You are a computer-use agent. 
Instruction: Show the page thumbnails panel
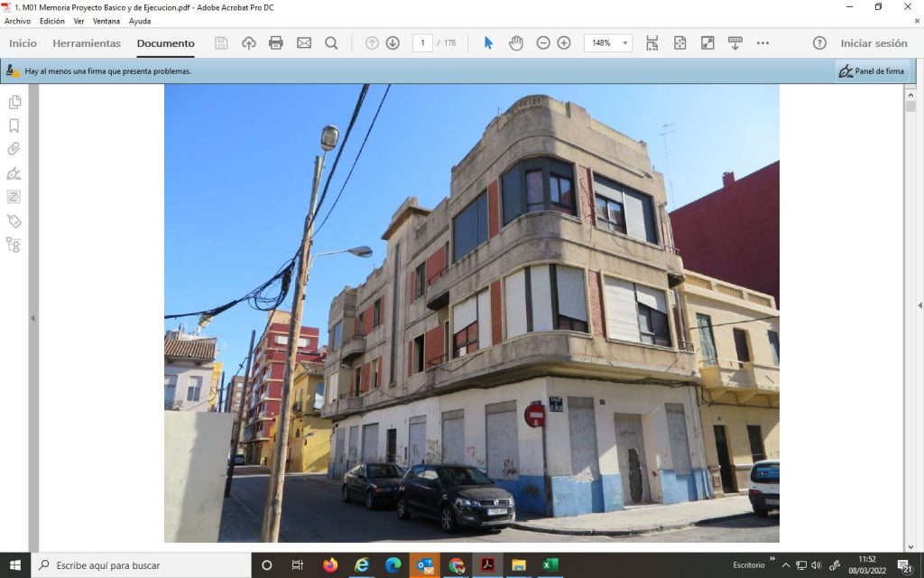(x=14, y=102)
